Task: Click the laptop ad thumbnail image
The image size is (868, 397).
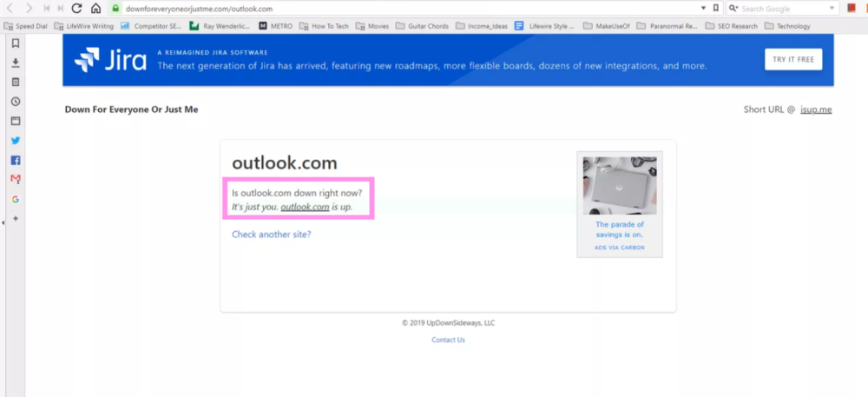Action: click(x=620, y=185)
